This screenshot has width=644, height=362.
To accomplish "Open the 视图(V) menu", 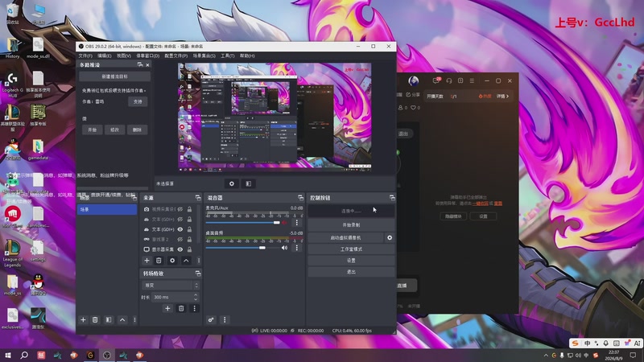I will point(124,56).
